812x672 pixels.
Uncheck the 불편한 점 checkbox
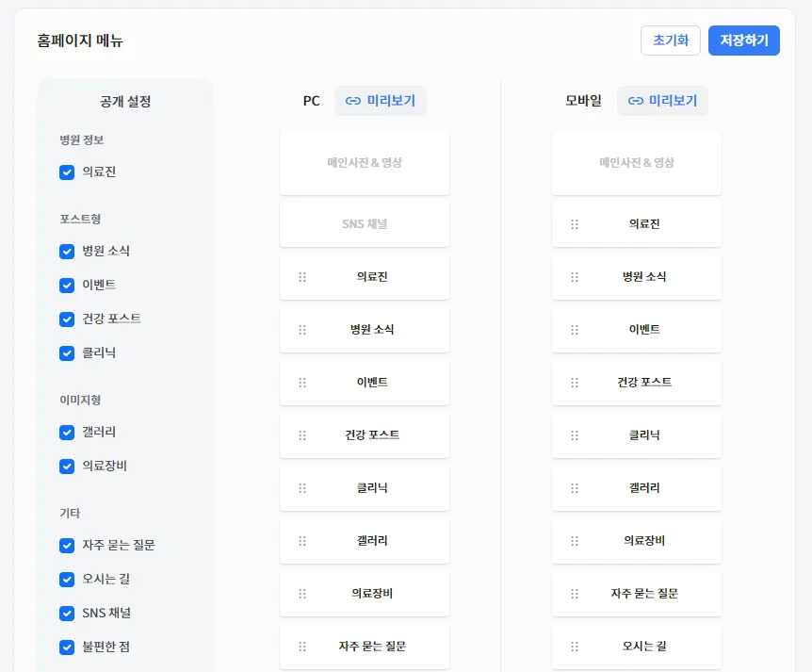67,647
